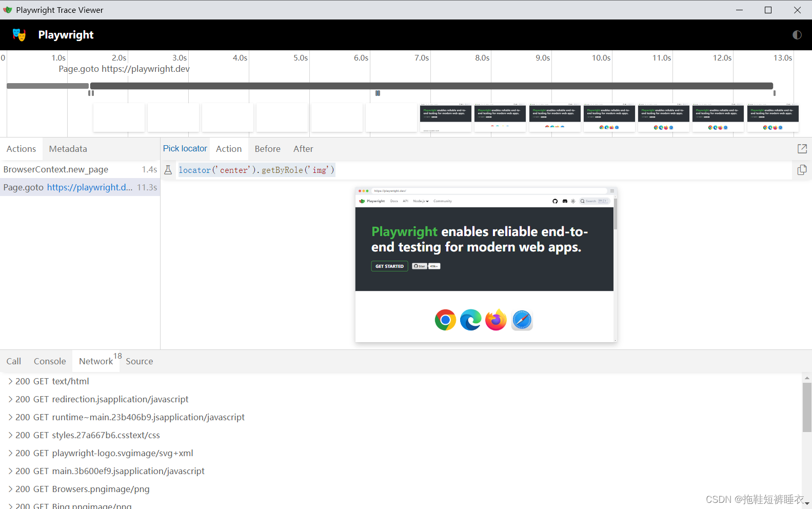Click the Search box in snapshot

[x=594, y=201]
